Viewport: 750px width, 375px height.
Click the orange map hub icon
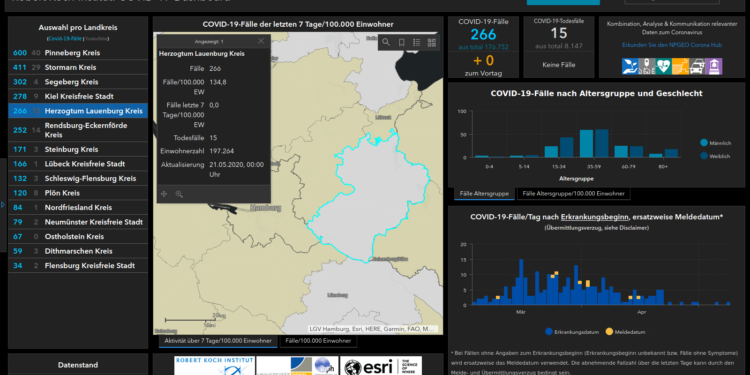coord(680,66)
